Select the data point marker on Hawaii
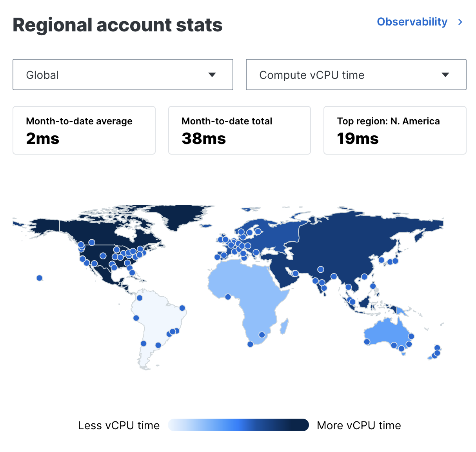Viewport: 476px width, 452px height. point(39,278)
